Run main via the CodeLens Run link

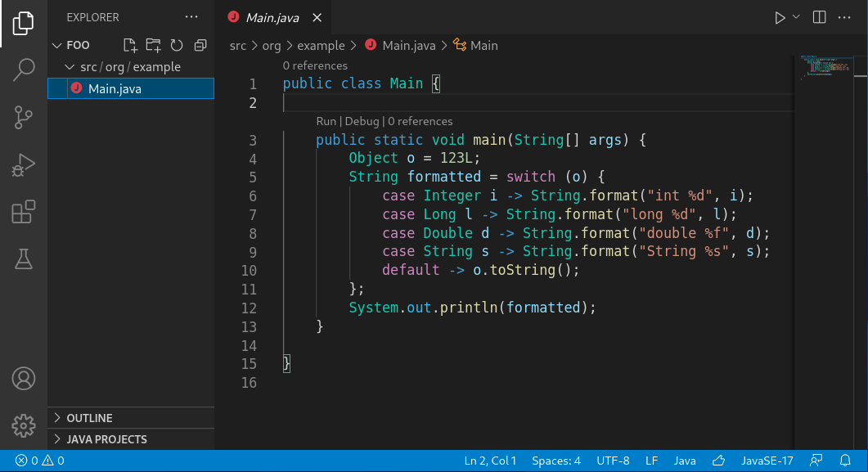point(326,120)
